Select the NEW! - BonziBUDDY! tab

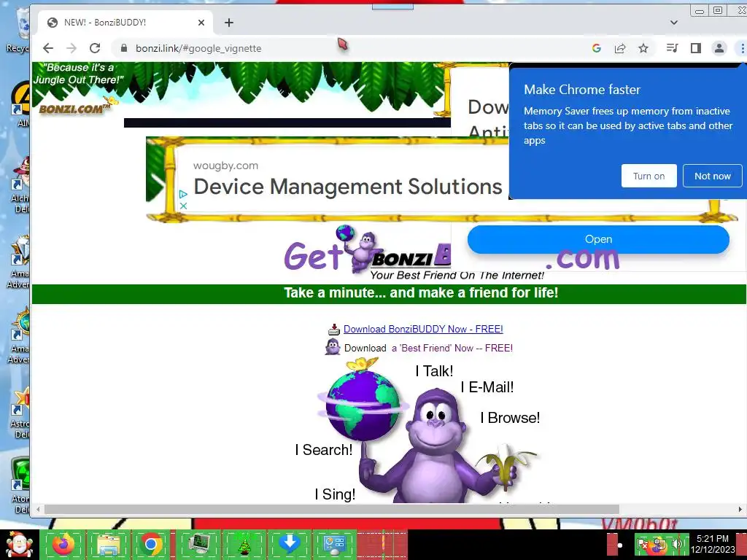click(126, 23)
